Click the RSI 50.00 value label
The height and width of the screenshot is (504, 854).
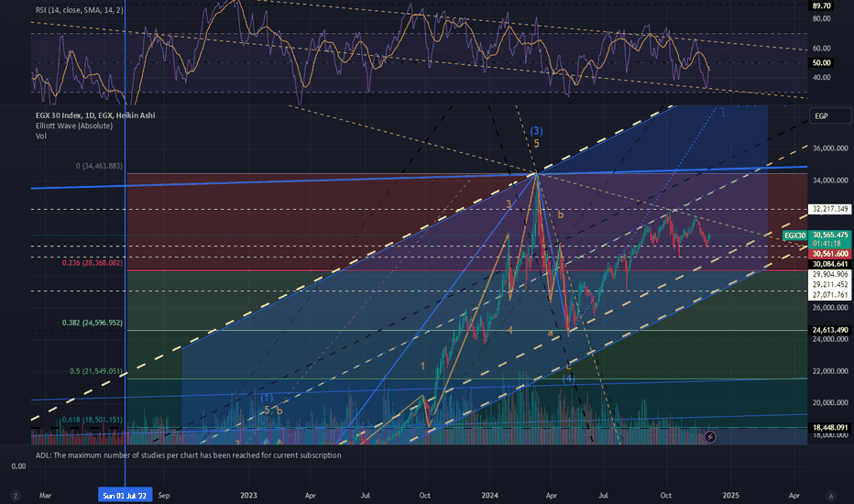click(x=821, y=62)
